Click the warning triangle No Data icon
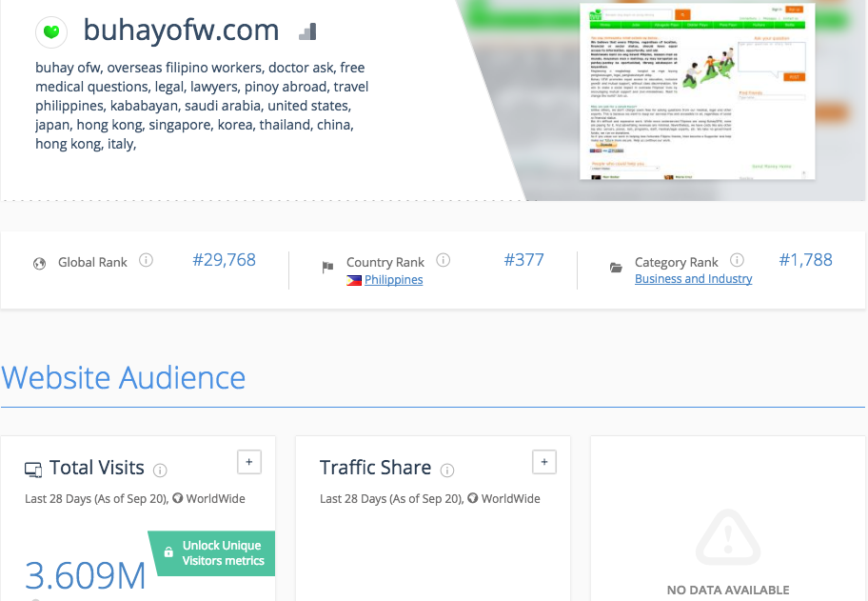868x601 pixels. click(728, 538)
